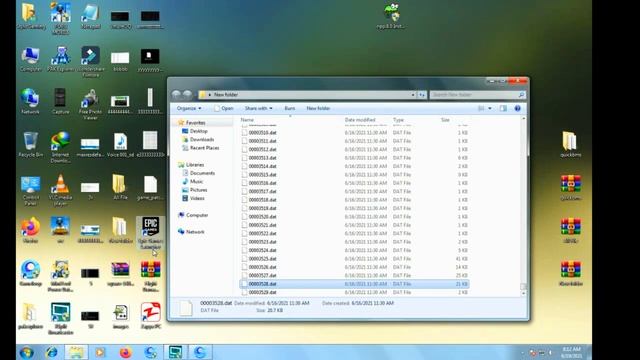Click the Windows Start orb
Screen dimensions: 640x360
(x=27, y=352)
